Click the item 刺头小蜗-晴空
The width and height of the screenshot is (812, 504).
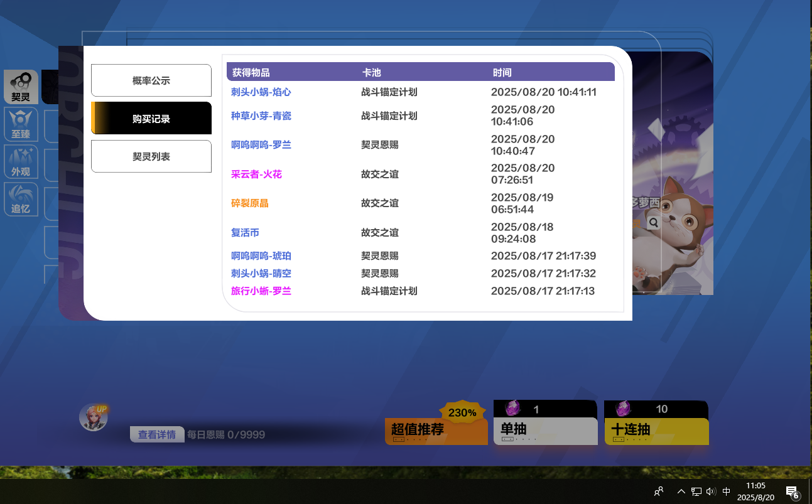pyautogui.click(x=261, y=274)
